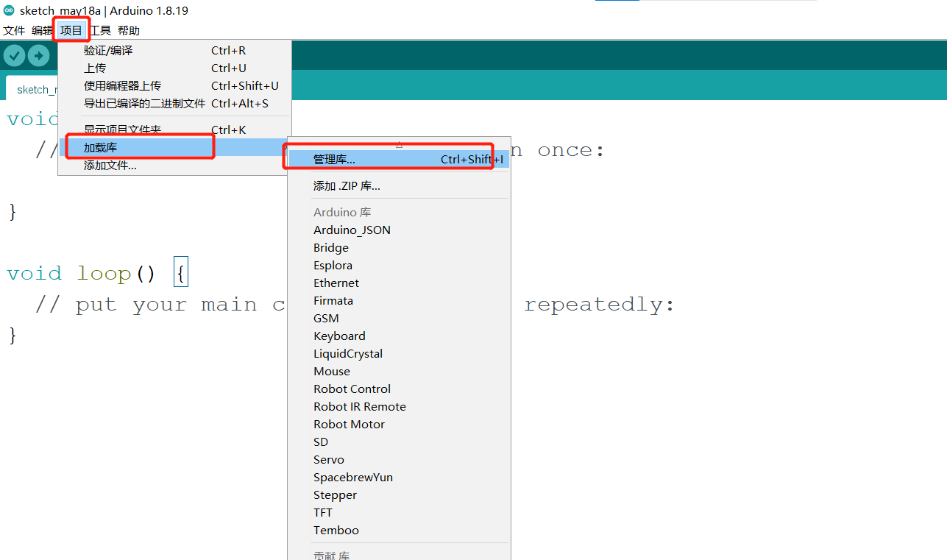Select 使用编程器上传 menu item

coord(122,86)
